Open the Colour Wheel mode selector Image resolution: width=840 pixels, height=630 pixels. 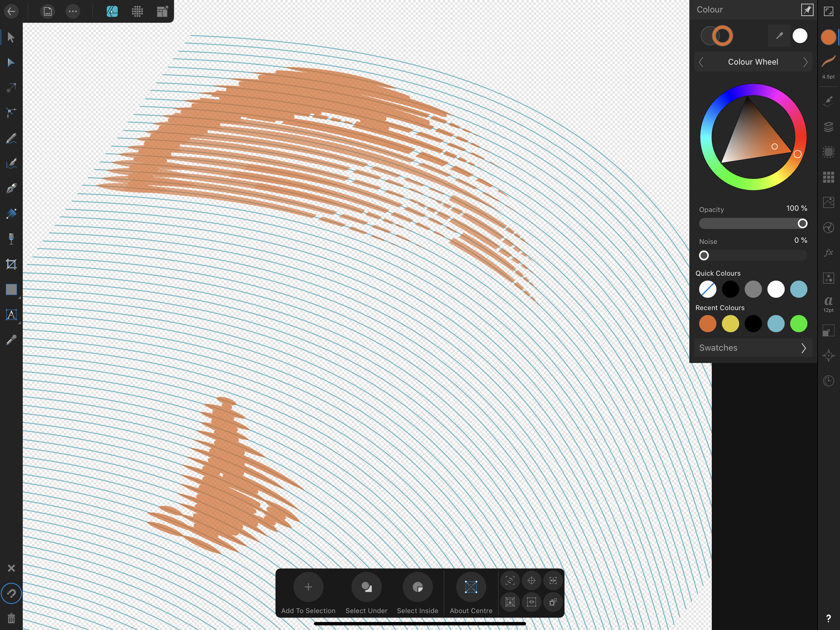[753, 62]
